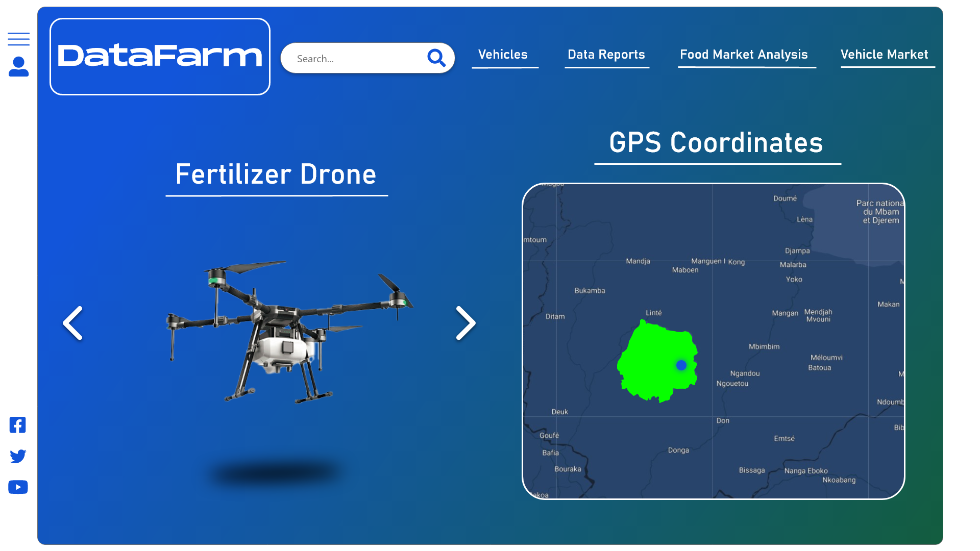Open the YouTube play icon
Image resolution: width=980 pixels, height=551 pixels.
click(x=18, y=487)
